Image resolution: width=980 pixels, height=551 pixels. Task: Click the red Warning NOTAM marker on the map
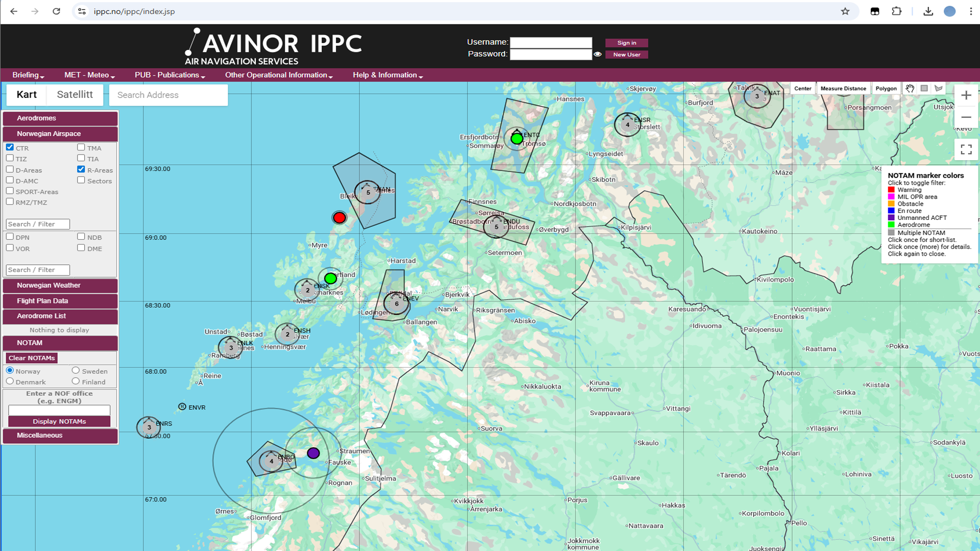pyautogui.click(x=339, y=218)
